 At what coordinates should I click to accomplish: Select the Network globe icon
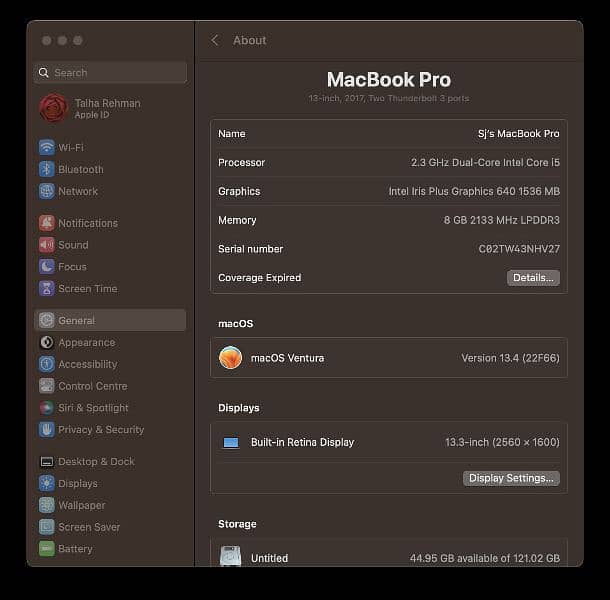point(47,191)
